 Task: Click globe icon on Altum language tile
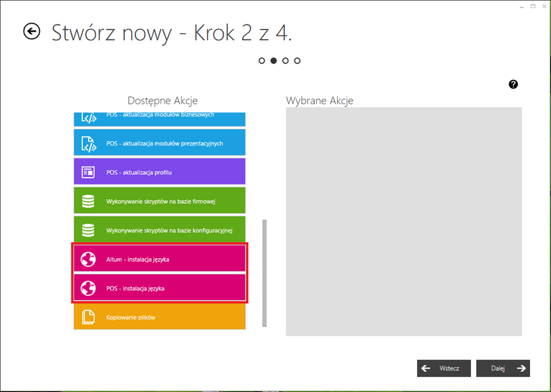88,259
